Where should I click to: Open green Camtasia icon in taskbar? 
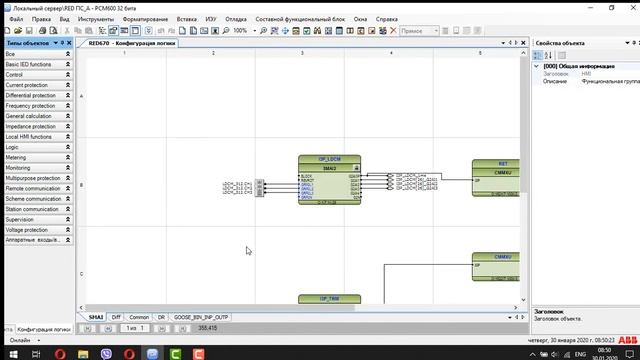pos(176,354)
